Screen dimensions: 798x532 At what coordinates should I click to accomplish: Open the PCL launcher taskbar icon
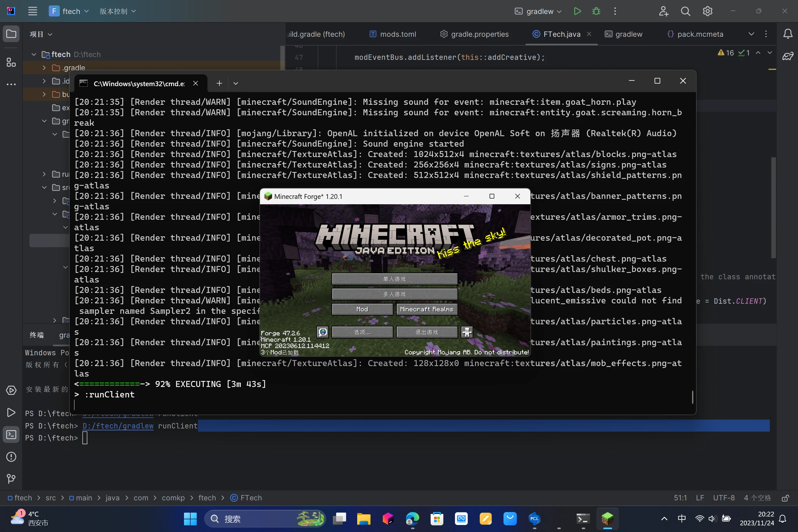click(x=535, y=519)
